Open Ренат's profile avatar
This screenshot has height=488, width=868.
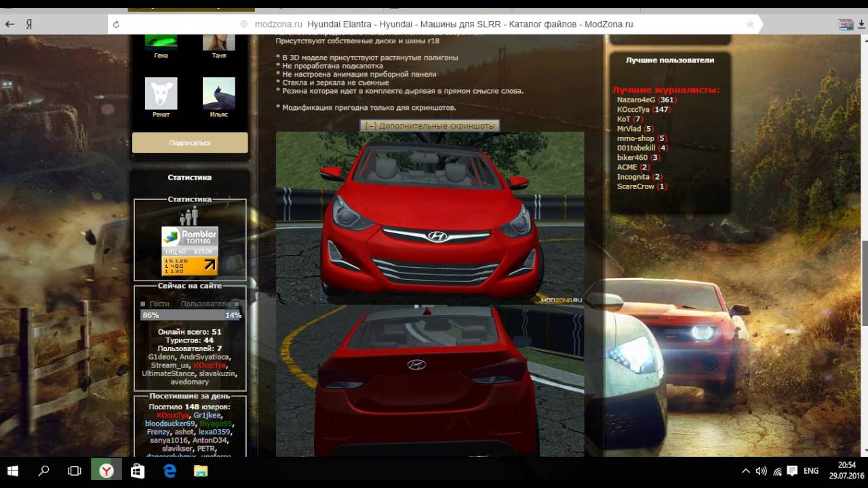[161, 94]
